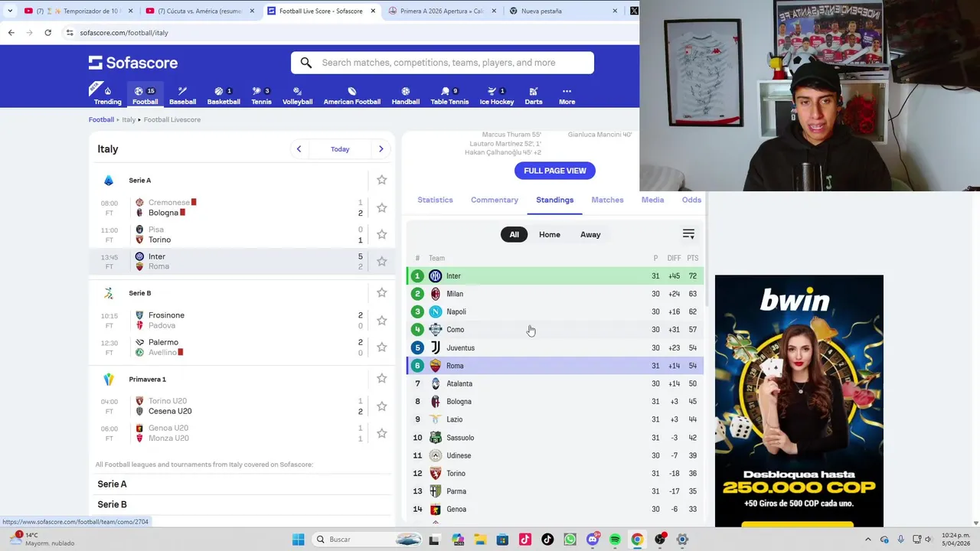Screen dimensions: 980x551
Task: Open the American Football section
Action: click(x=351, y=95)
